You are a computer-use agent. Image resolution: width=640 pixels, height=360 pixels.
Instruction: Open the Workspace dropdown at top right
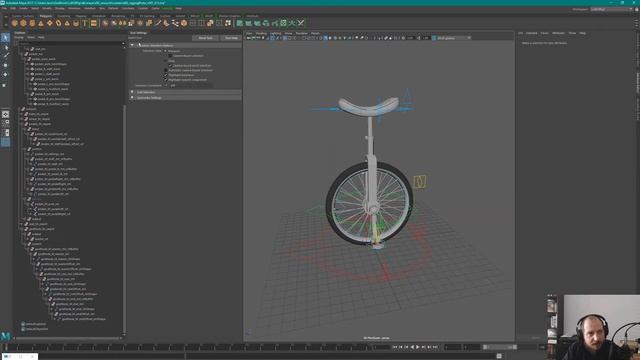[x=611, y=9]
